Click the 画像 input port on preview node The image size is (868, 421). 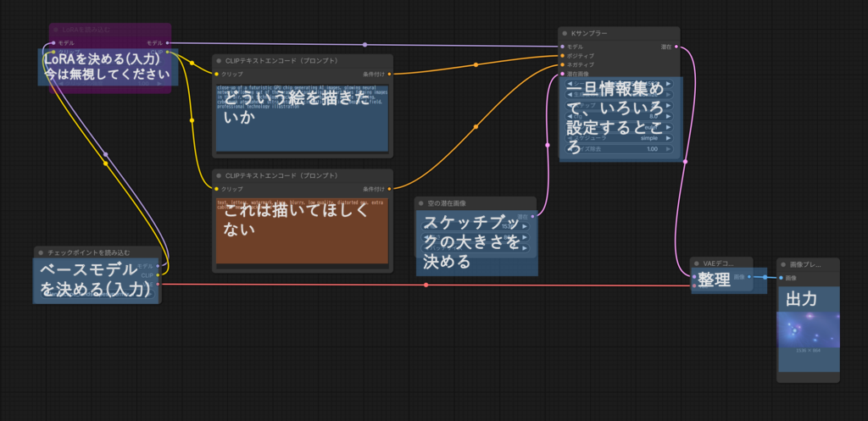(x=782, y=277)
